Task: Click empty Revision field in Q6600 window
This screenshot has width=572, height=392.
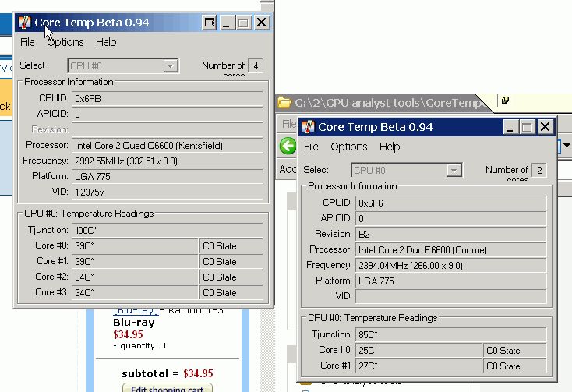Action: click(x=168, y=130)
